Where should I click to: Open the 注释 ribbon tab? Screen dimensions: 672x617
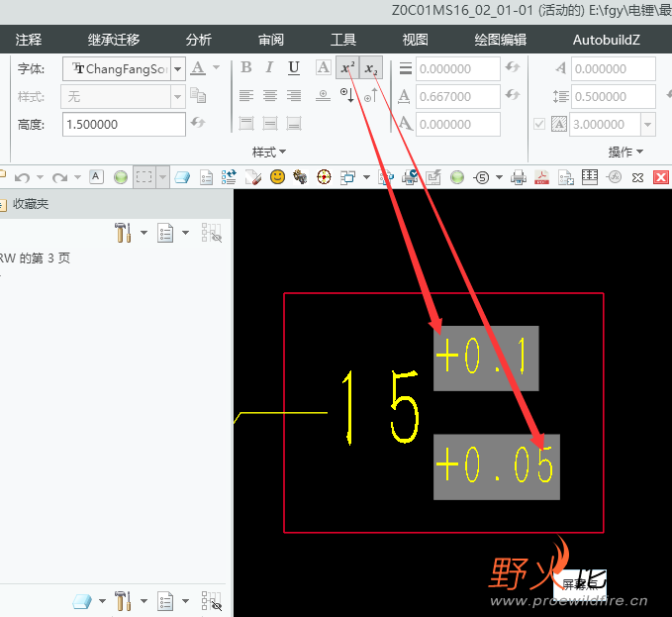tap(29, 40)
